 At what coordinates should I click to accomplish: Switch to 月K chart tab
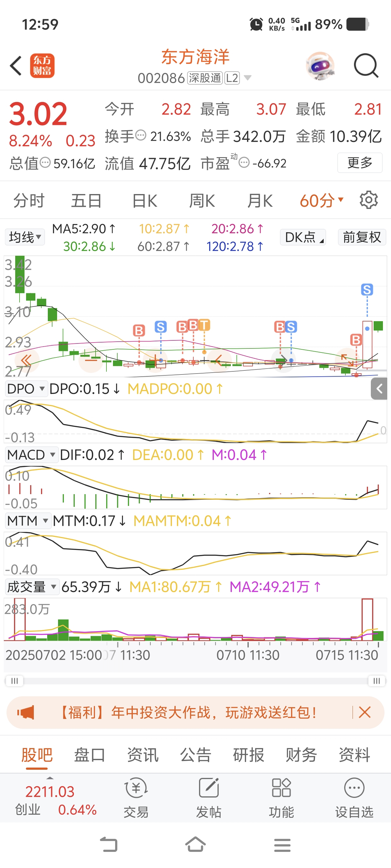pos(259,201)
